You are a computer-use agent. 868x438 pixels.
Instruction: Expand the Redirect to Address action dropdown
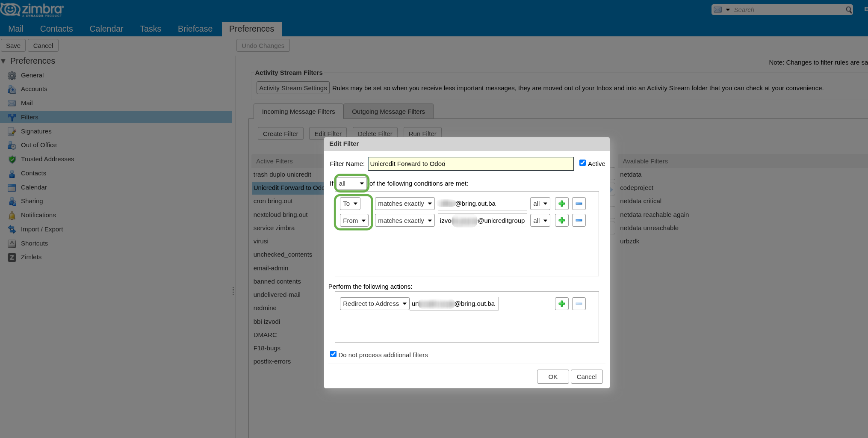pos(374,304)
